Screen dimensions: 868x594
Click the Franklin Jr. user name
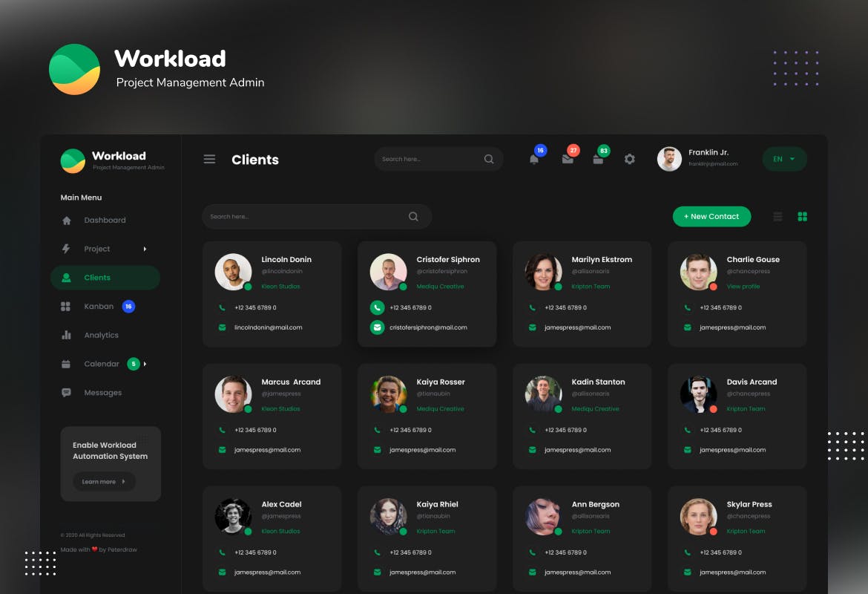[708, 152]
